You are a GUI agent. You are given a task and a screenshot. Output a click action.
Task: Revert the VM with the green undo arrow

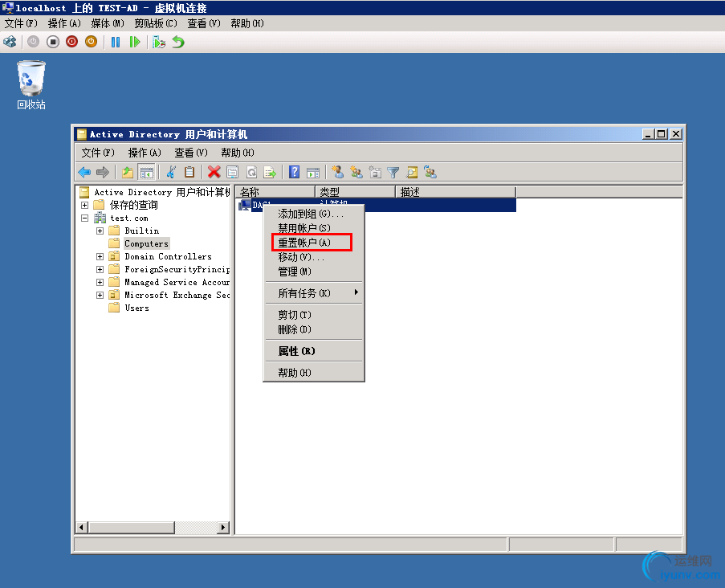[178, 42]
